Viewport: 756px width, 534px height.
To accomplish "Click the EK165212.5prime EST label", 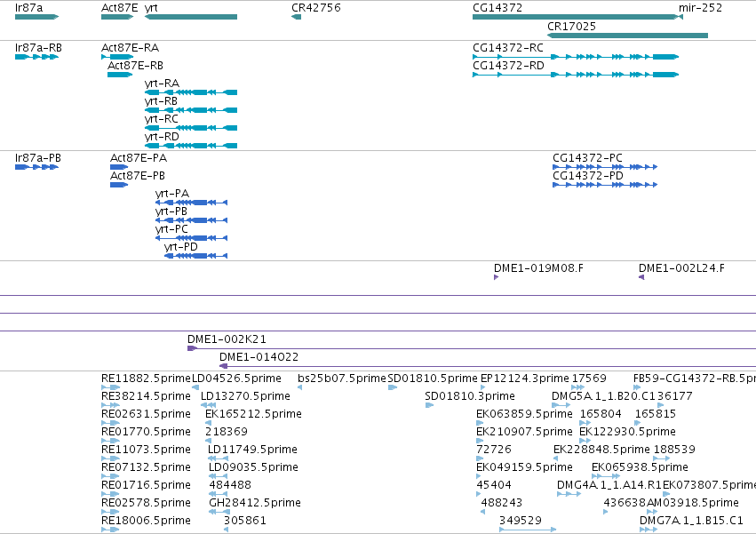I will [253, 414].
